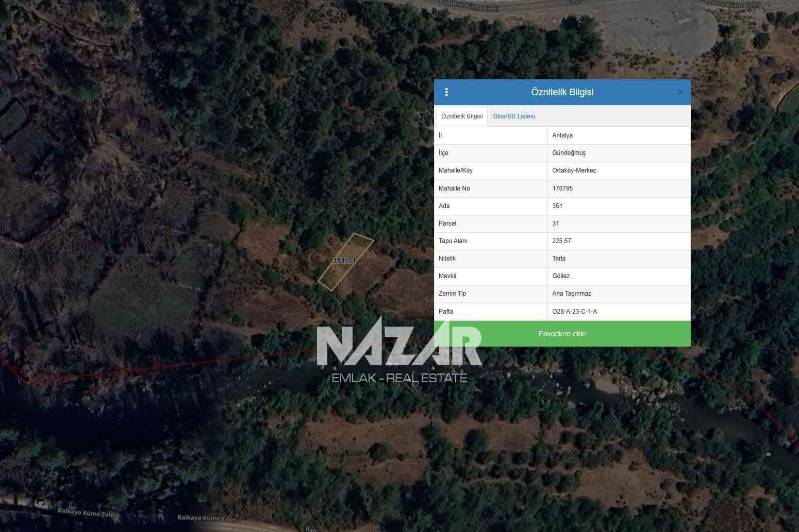The width and height of the screenshot is (799, 532).
Task: Click the Gündoğmuş district value
Action: (x=569, y=153)
